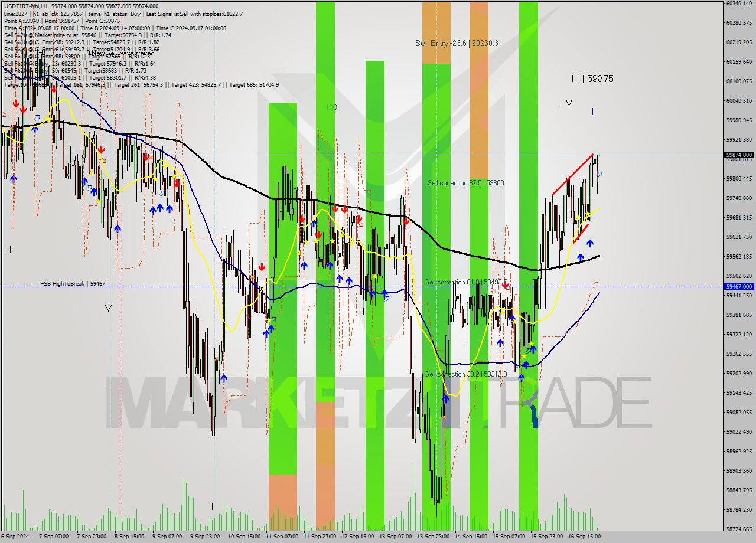Click the '16 Sep 15:00' time axis label
The width and height of the screenshot is (756, 543).
(584, 537)
